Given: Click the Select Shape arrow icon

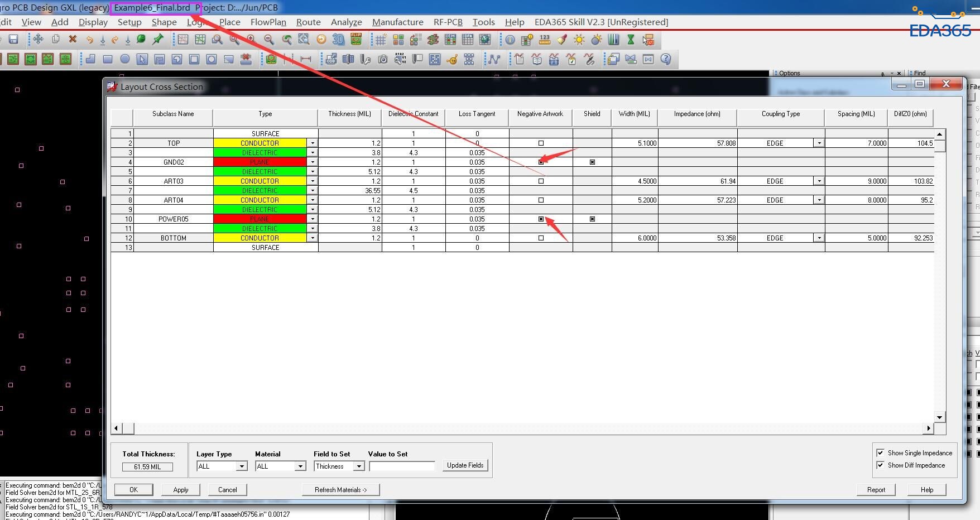Looking at the screenshot, I should click(x=142, y=59).
